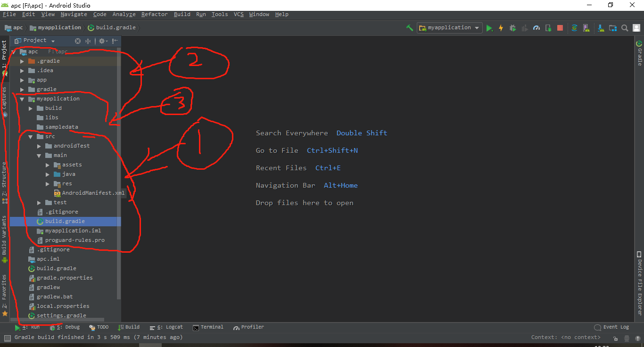Image resolution: width=644 pixels, height=347 pixels.
Task: Click the Context: <no context> status text
Action: pos(566,338)
